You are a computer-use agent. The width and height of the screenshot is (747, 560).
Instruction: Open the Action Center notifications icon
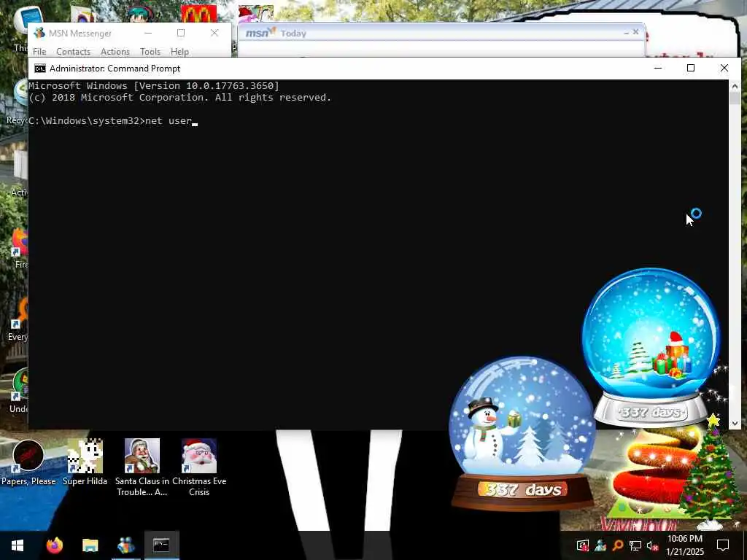pyautogui.click(x=723, y=545)
